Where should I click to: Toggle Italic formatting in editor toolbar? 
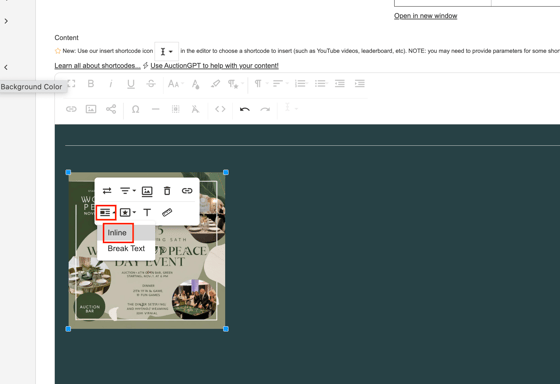pyautogui.click(x=111, y=84)
